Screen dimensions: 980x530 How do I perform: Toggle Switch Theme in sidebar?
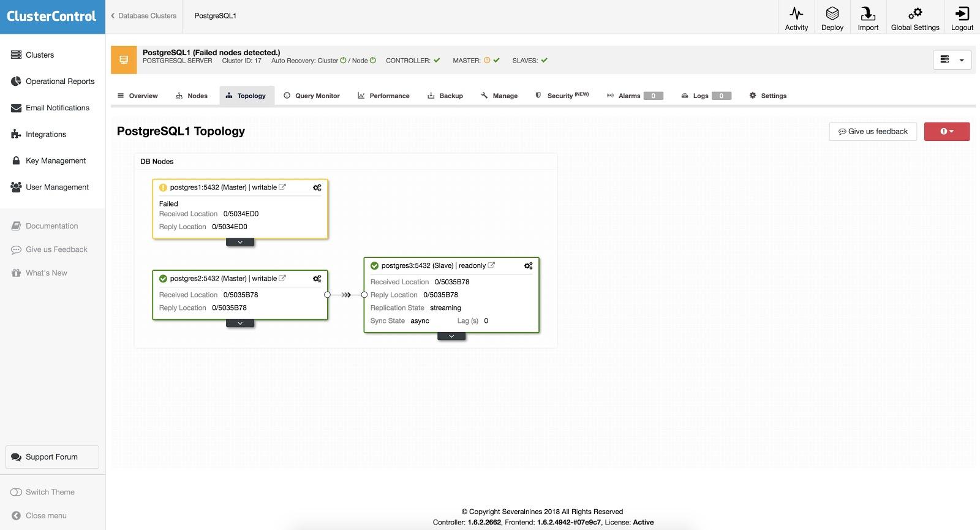[42, 492]
